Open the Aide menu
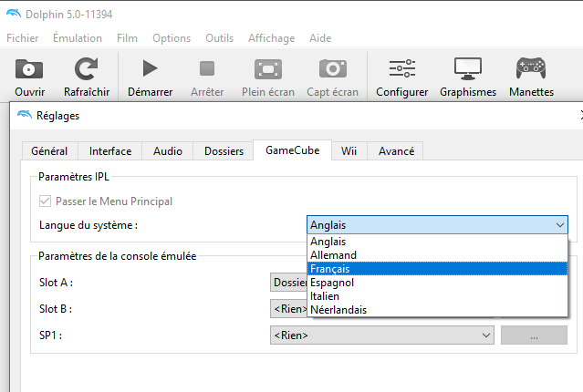This screenshot has height=392, width=583. tap(320, 38)
